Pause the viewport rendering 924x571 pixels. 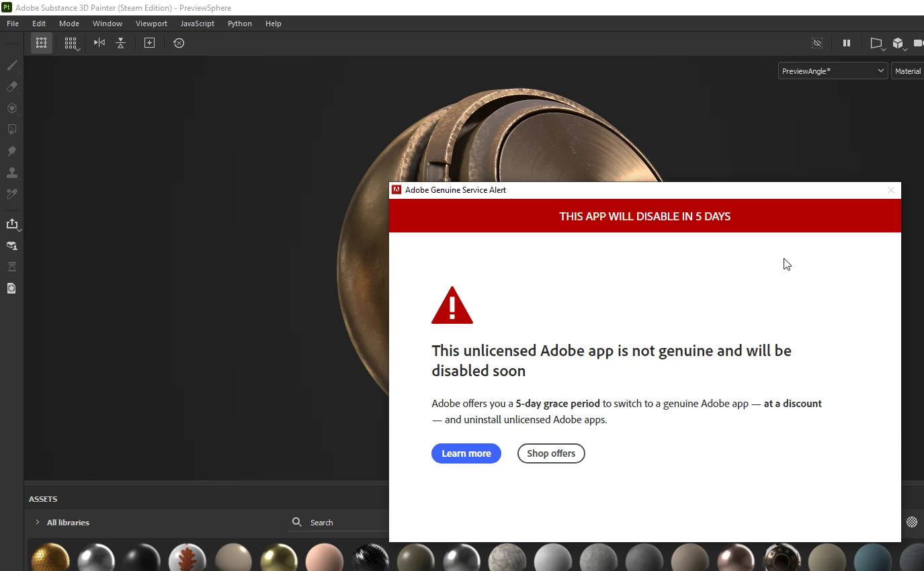(847, 43)
